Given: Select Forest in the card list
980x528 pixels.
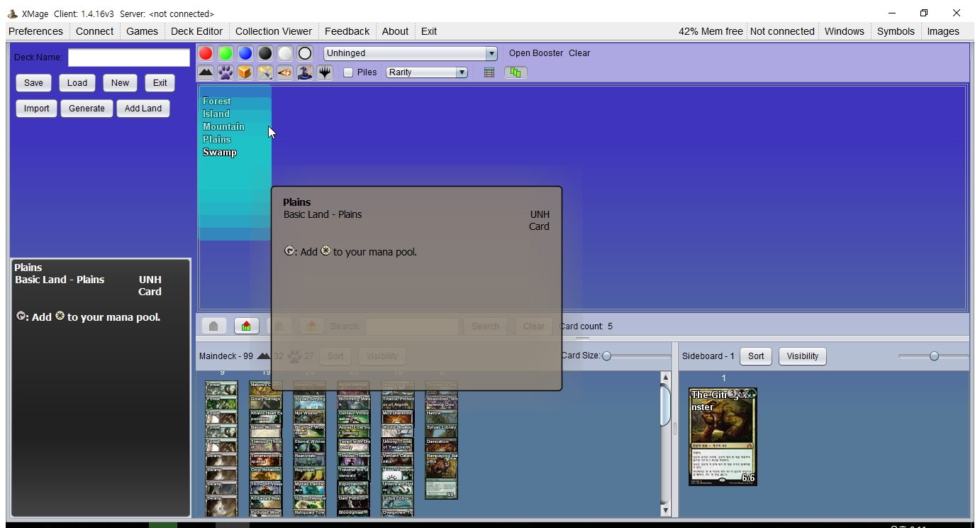Looking at the screenshot, I should coord(216,101).
